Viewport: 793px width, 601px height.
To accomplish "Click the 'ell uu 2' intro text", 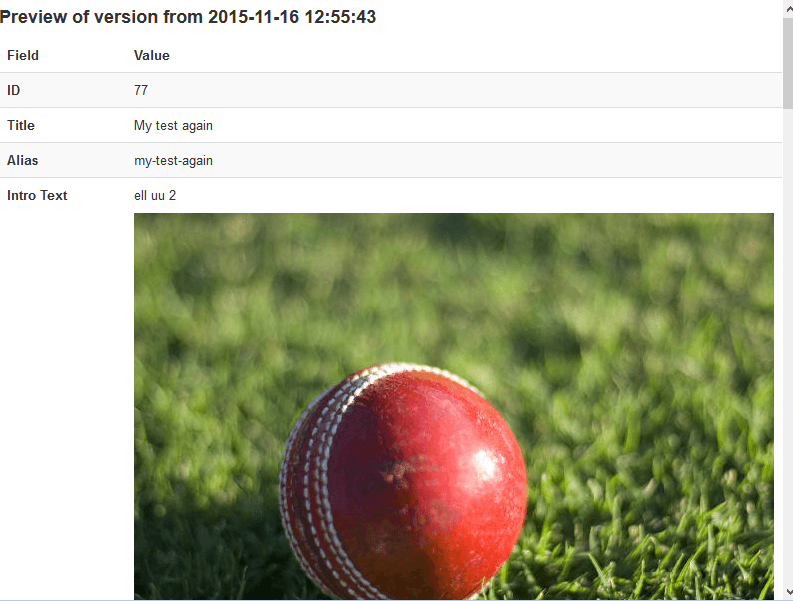I will pos(155,195).
